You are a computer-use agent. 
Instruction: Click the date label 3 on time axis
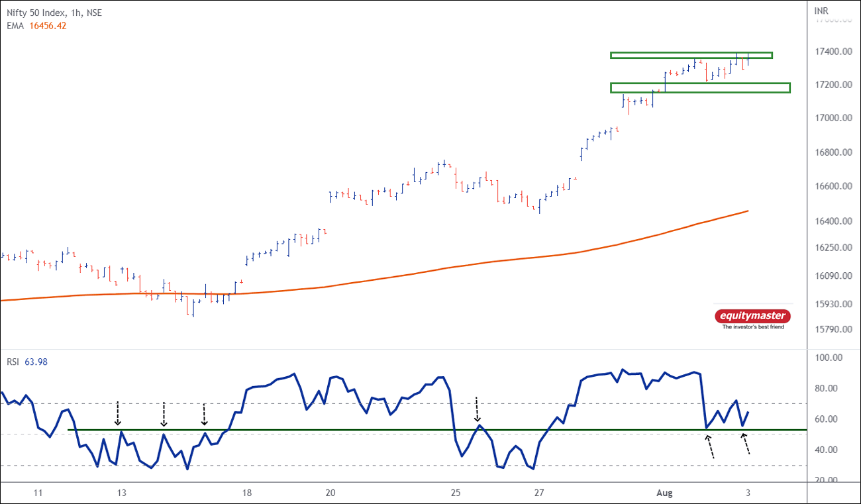[x=748, y=493]
